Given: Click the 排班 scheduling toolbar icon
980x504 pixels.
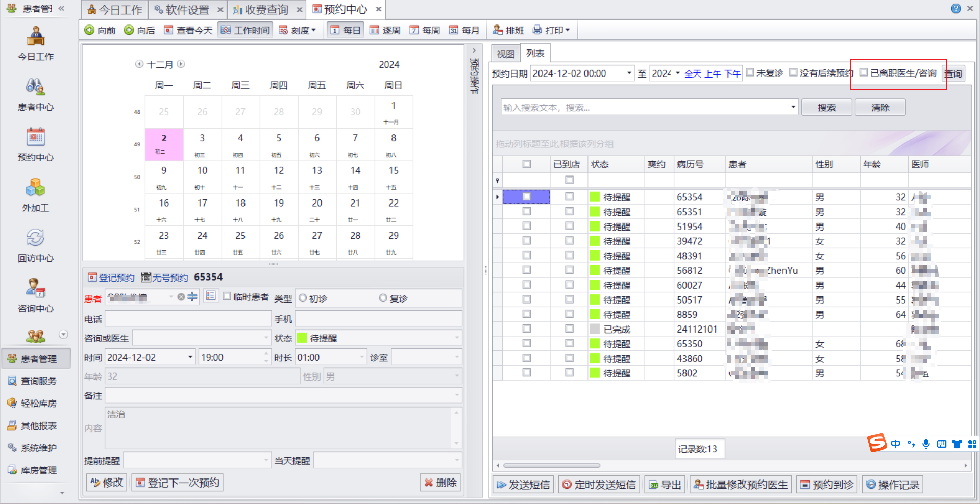Looking at the screenshot, I should [498, 30].
